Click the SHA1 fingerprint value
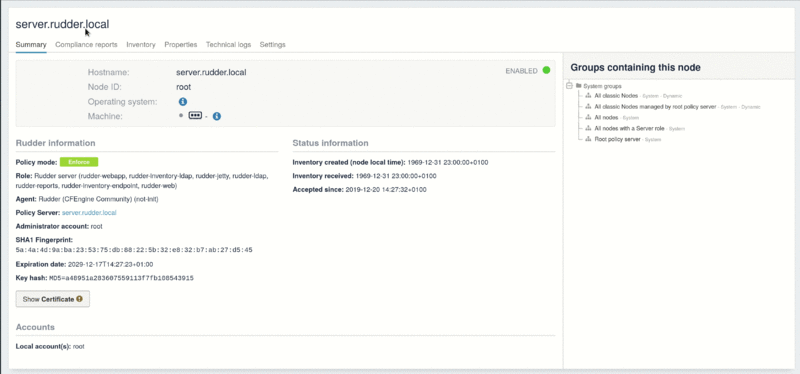 (x=134, y=250)
